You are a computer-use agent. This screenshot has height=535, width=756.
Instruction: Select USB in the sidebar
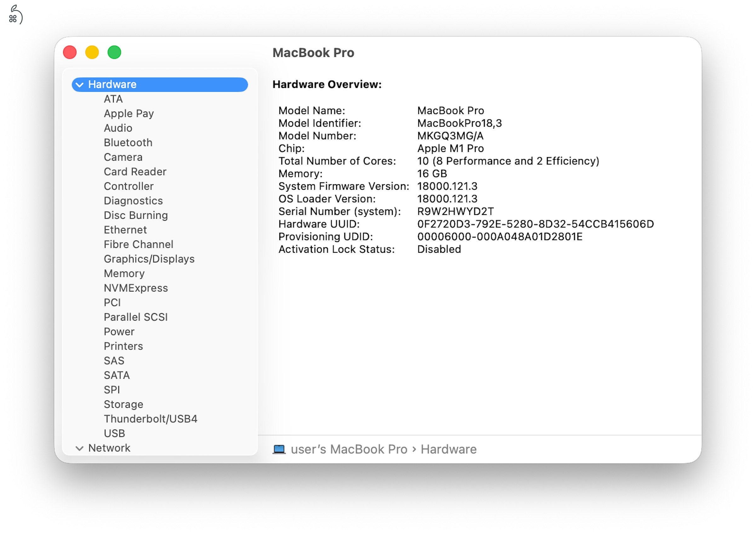click(114, 433)
